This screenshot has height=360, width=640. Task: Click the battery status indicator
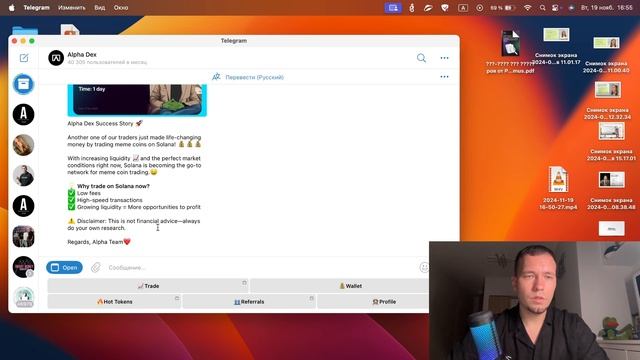point(502,7)
